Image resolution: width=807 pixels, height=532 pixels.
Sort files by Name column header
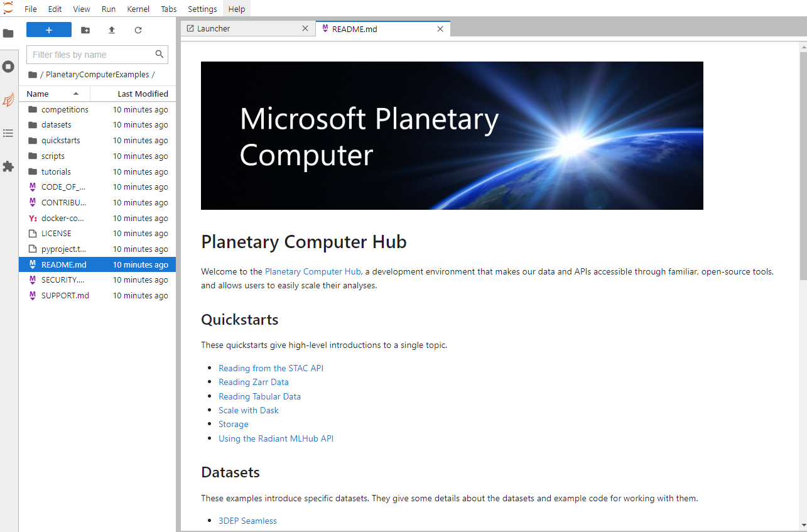(x=55, y=94)
